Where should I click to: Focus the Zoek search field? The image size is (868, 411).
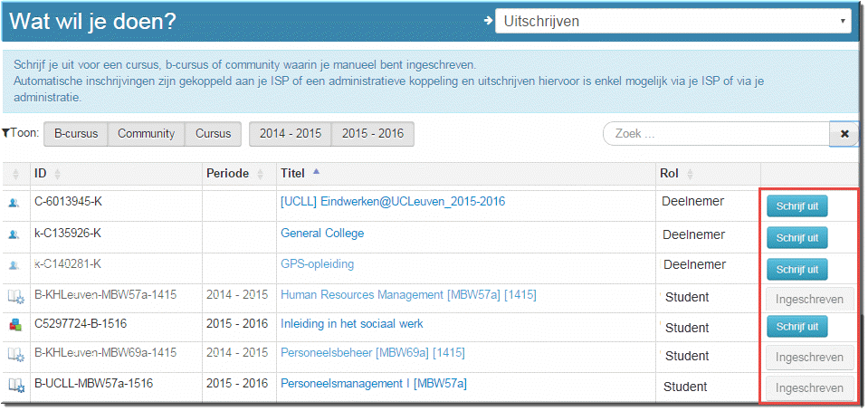tap(716, 134)
